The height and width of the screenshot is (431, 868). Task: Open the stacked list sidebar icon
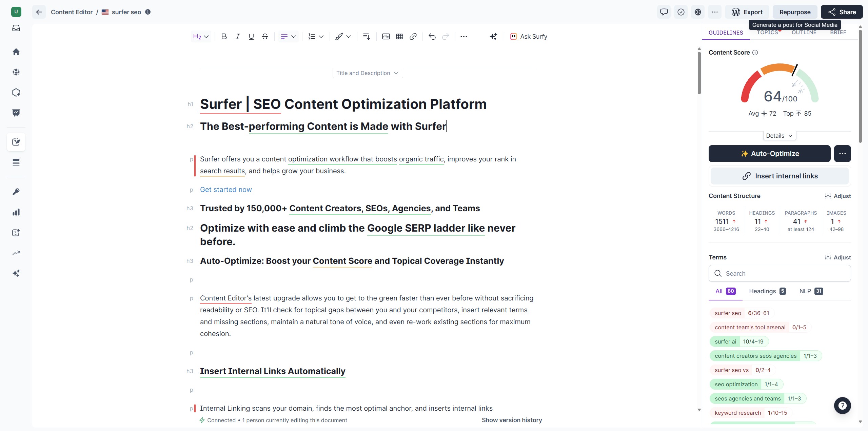16,162
